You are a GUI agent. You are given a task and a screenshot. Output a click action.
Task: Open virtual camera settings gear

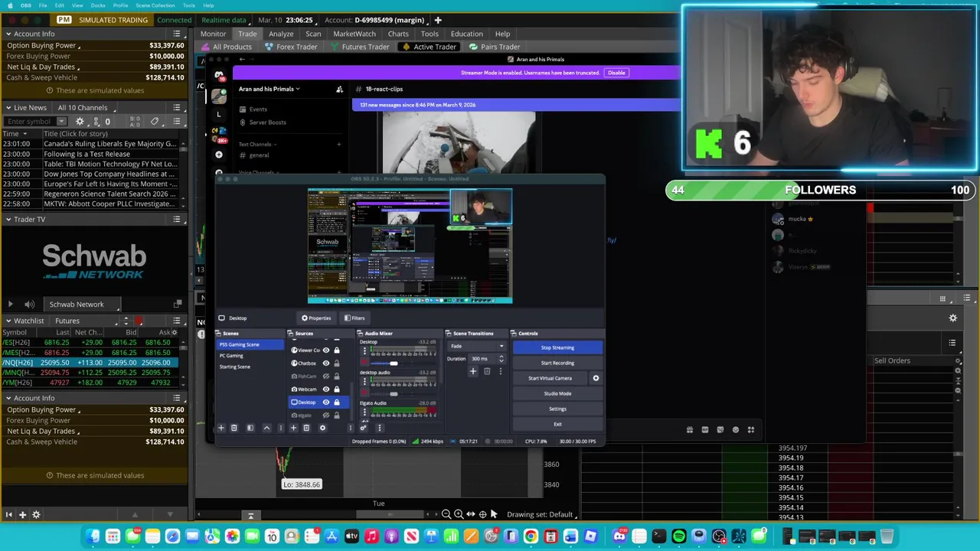tap(596, 378)
